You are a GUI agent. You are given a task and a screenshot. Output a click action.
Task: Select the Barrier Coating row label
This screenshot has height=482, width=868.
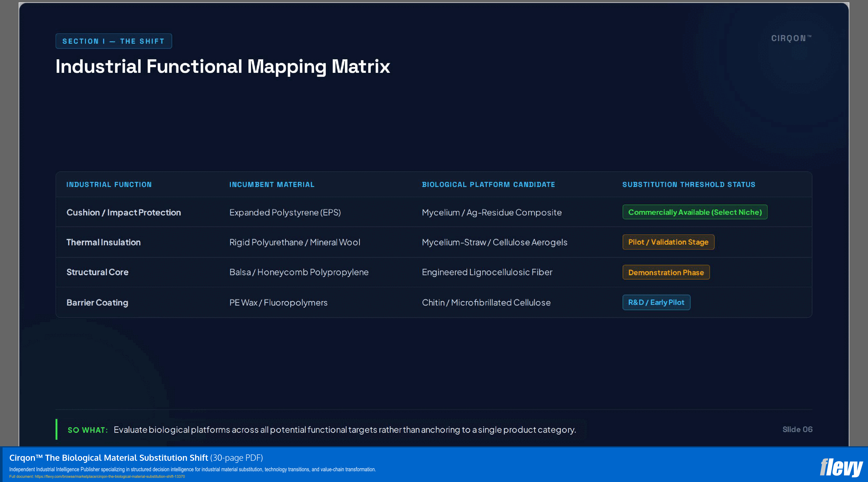pyautogui.click(x=97, y=302)
